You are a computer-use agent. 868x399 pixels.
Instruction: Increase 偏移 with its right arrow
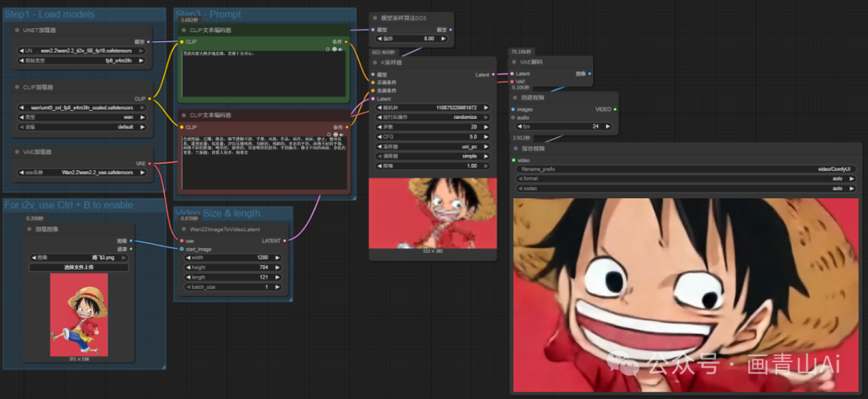click(442, 39)
